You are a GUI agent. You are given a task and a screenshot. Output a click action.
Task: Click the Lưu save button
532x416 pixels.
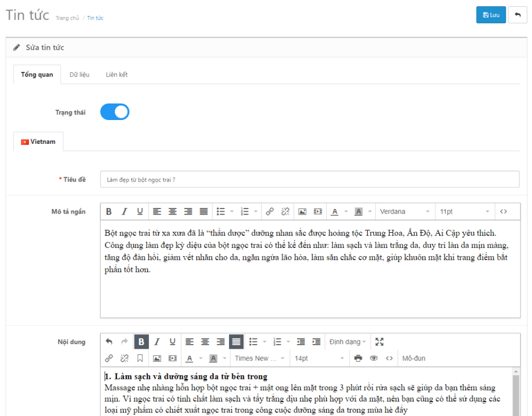(x=491, y=15)
